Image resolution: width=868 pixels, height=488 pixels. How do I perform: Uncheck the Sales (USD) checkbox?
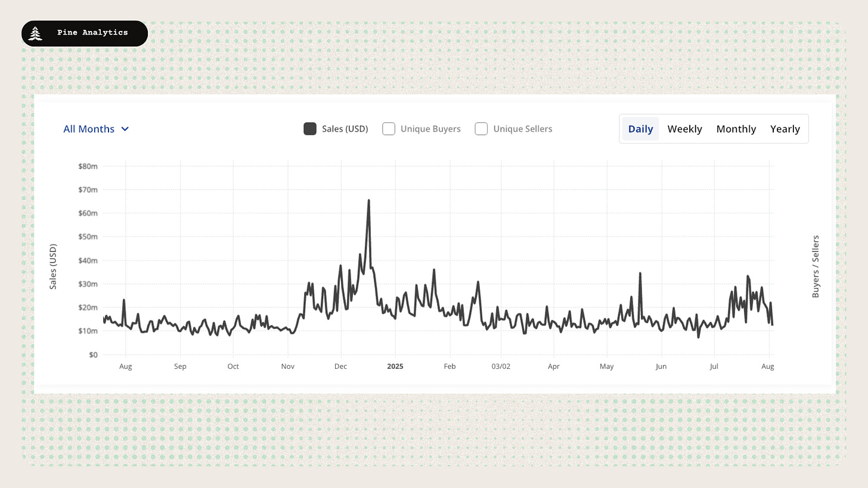tap(310, 129)
